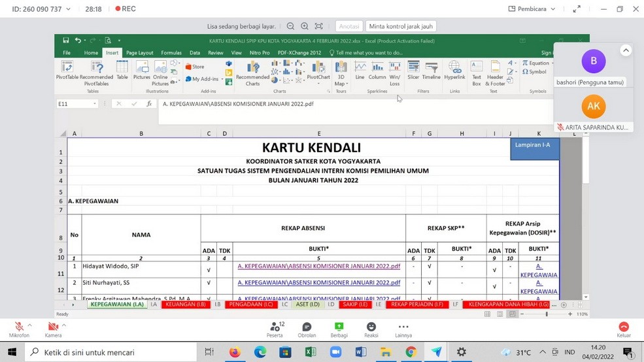Open the KEUANGAN (I.B) sheet tab

[186, 304]
